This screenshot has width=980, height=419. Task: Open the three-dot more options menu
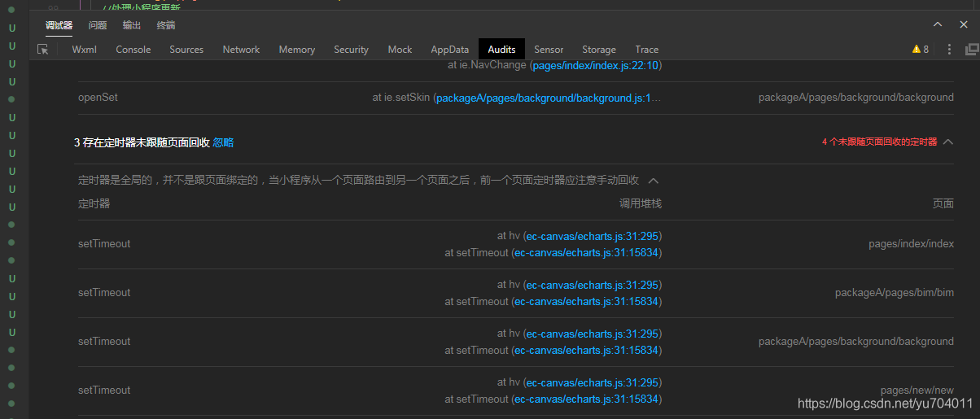coord(949,50)
